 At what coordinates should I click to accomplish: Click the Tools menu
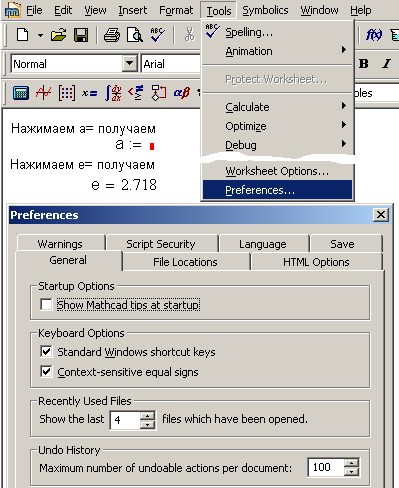point(219,11)
